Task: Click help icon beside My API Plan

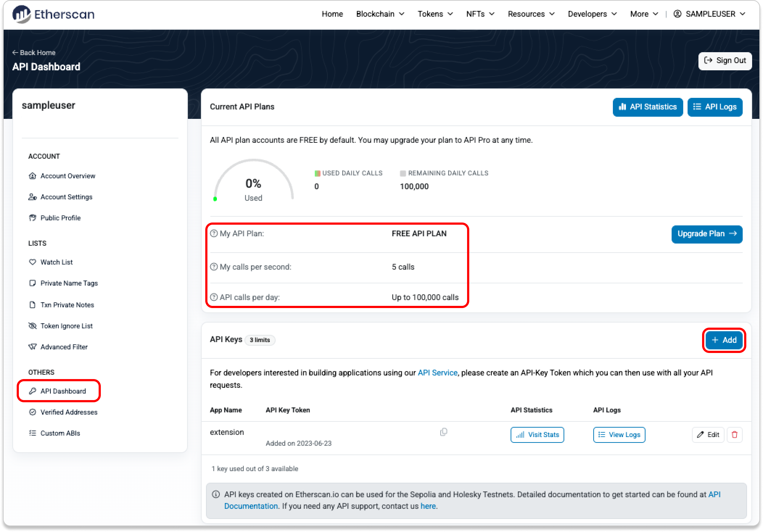Action: click(x=214, y=234)
